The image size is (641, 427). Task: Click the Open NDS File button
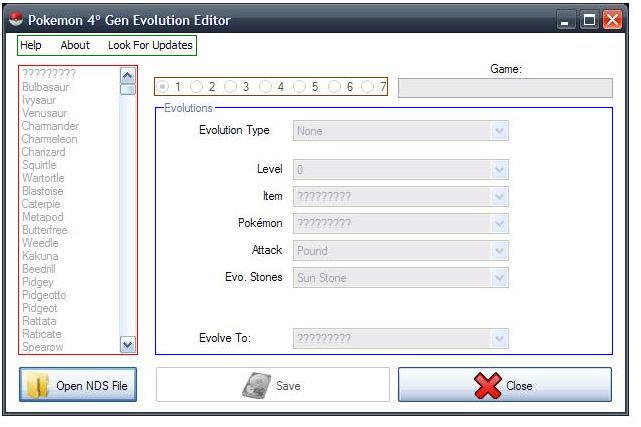[x=78, y=385]
